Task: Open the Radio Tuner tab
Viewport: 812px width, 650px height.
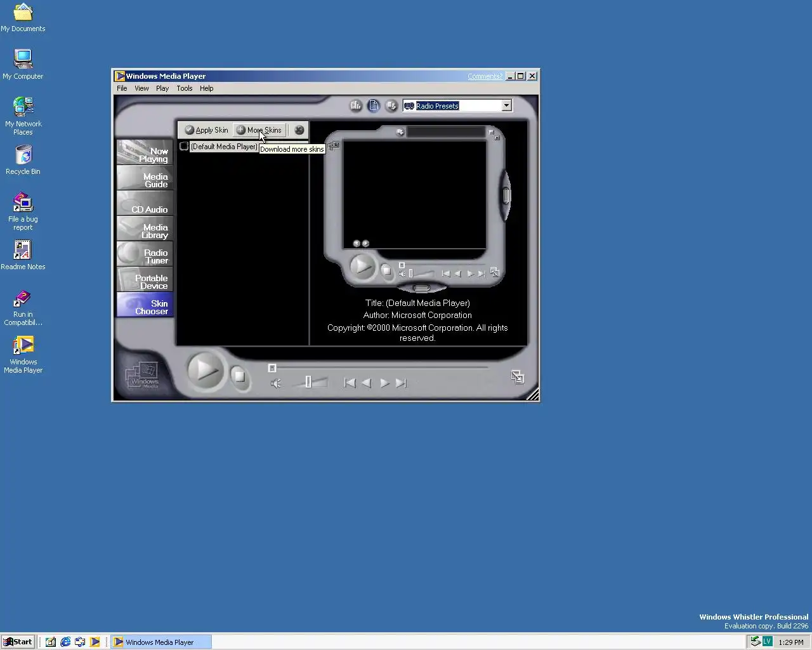Action: (145, 254)
